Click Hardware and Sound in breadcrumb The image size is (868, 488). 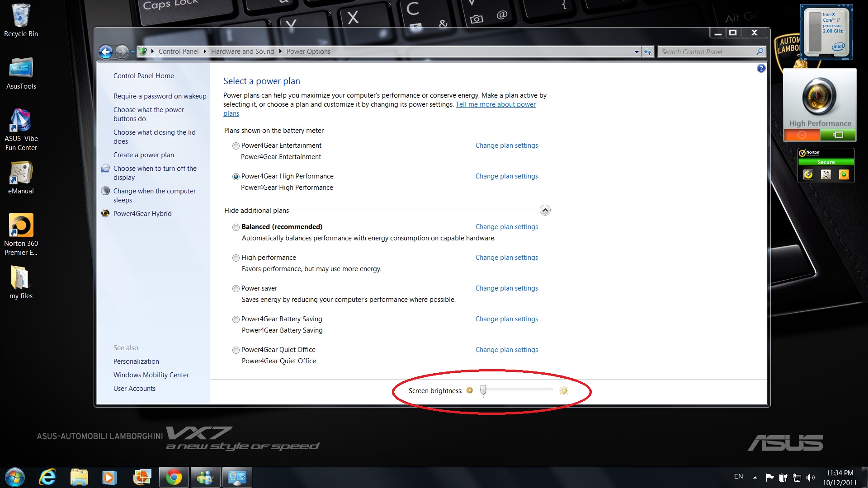(x=242, y=52)
